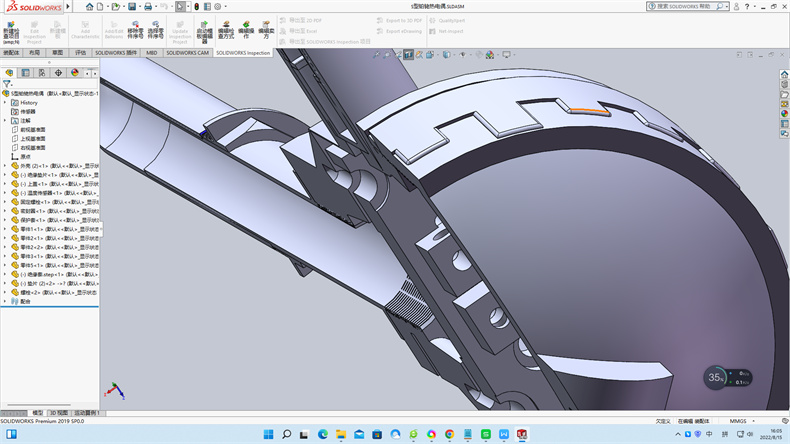This screenshot has height=444, width=790.
Task: Open the Options gear icon
Action: click(216, 6)
